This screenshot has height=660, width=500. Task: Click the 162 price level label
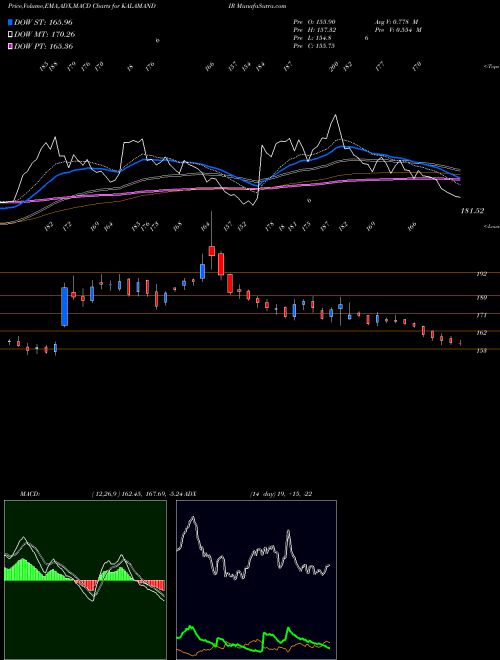click(x=481, y=333)
